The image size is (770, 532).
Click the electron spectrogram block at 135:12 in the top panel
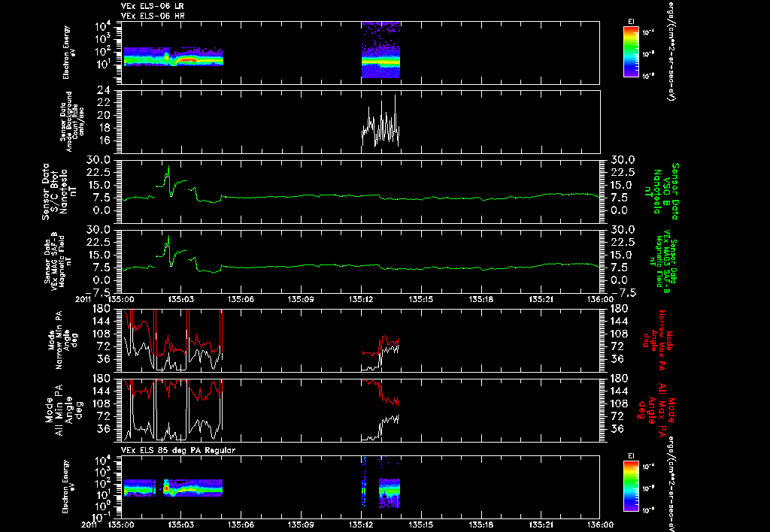point(380,50)
